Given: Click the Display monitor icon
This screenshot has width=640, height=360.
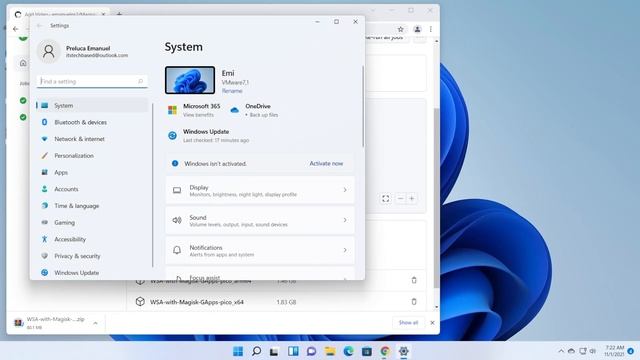Looking at the screenshot, I should click(177, 190).
